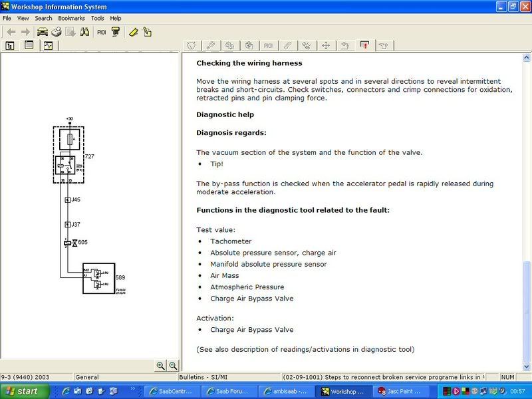Click the barcode scanner icon in the toolbar
This screenshot has height=399, width=532.
click(116, 31)
